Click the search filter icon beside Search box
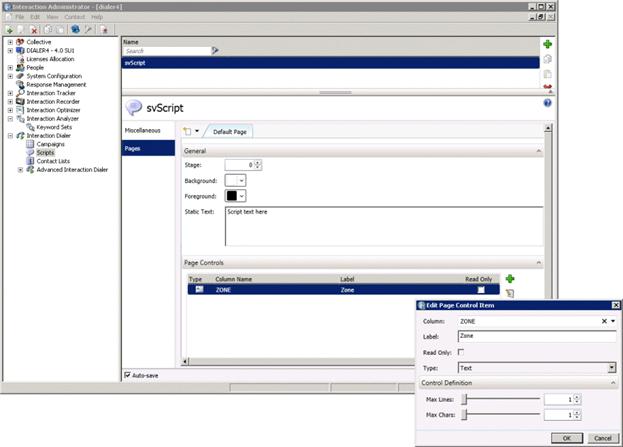 215,50
